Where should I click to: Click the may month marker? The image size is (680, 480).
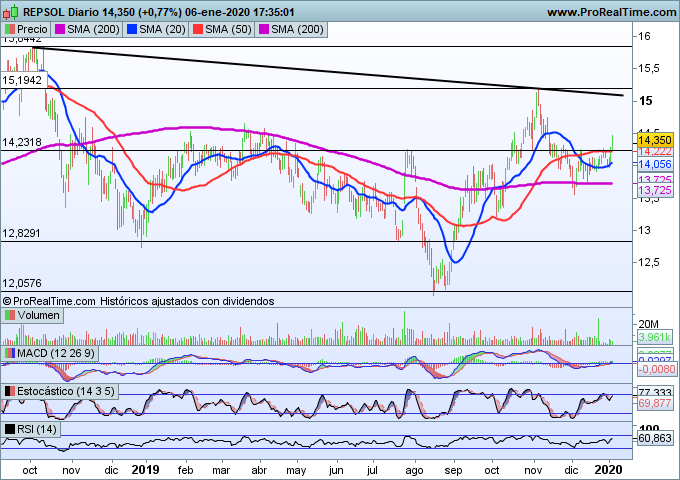296,471
